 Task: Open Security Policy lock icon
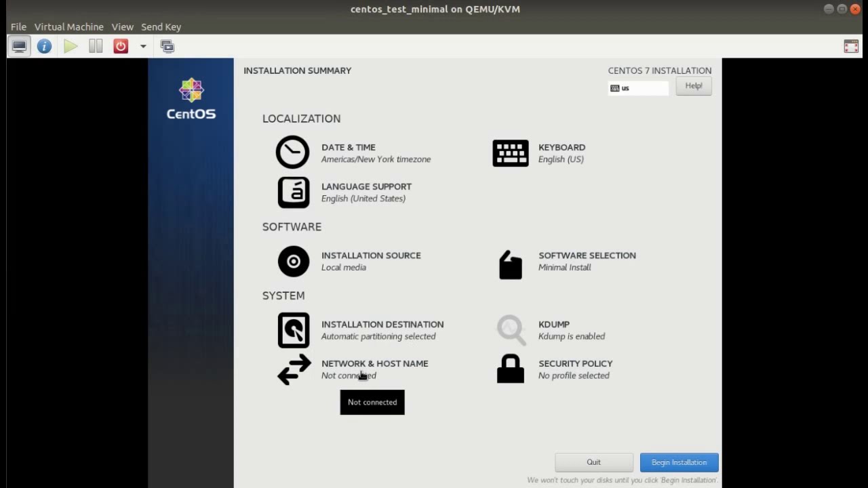[511, 369]
